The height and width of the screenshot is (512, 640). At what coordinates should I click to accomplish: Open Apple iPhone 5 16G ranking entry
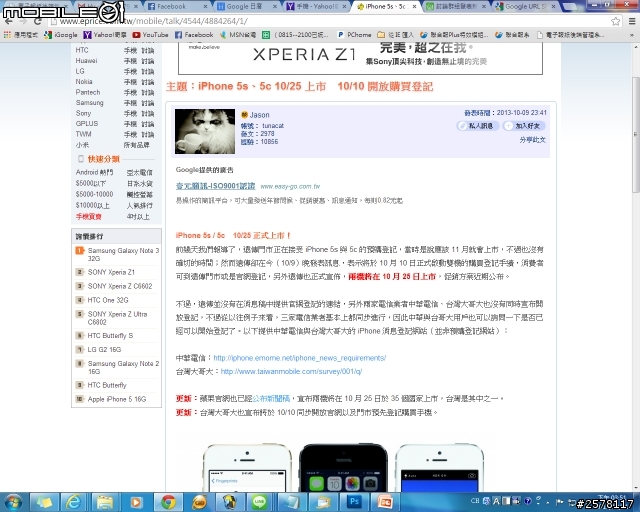[117, 399]
